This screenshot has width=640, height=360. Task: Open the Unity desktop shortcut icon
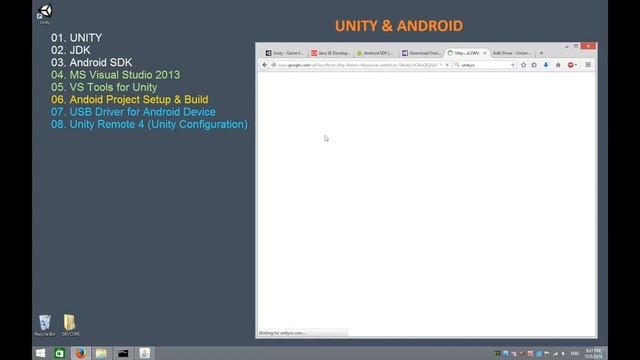click(x=44, y=13)
